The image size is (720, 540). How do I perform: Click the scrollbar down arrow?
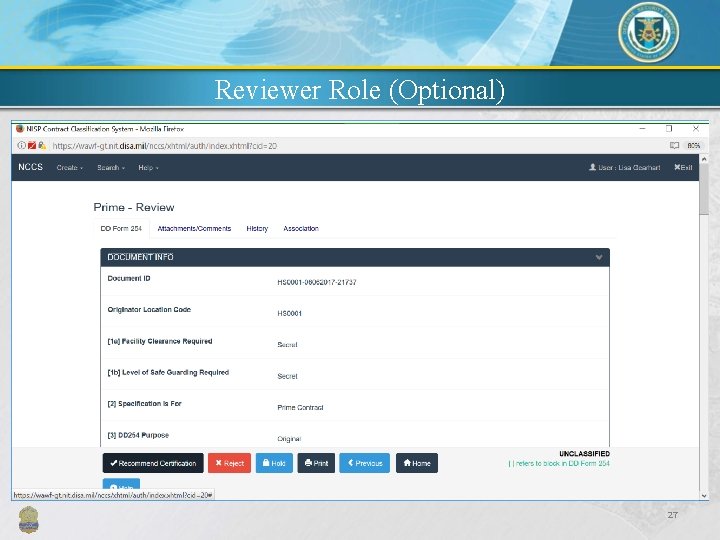coord(704,495)
